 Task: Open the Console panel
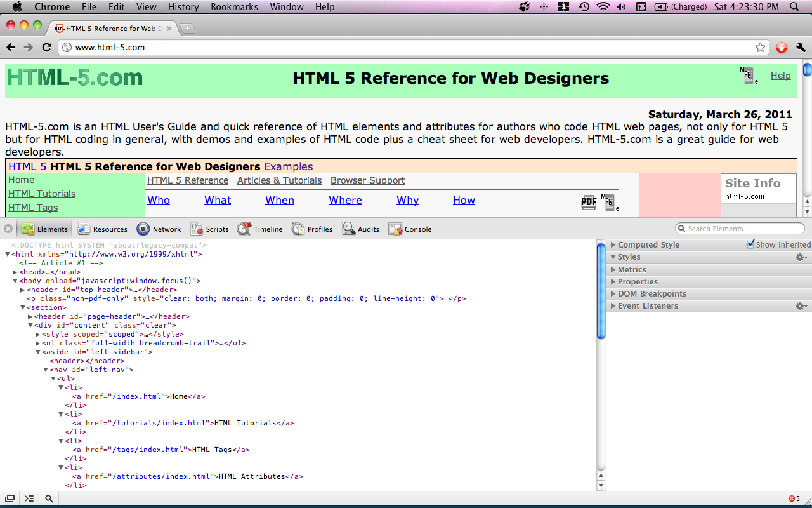410,229
